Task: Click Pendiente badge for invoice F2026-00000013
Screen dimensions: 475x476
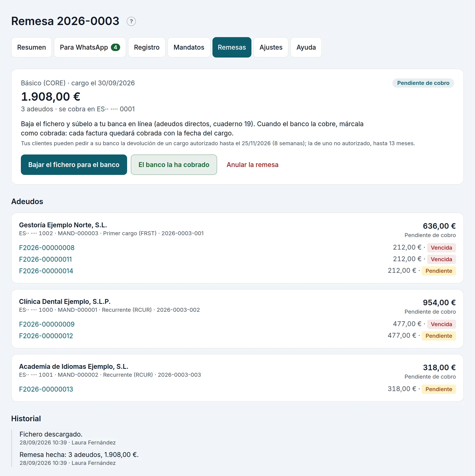Action: point(439,389)
